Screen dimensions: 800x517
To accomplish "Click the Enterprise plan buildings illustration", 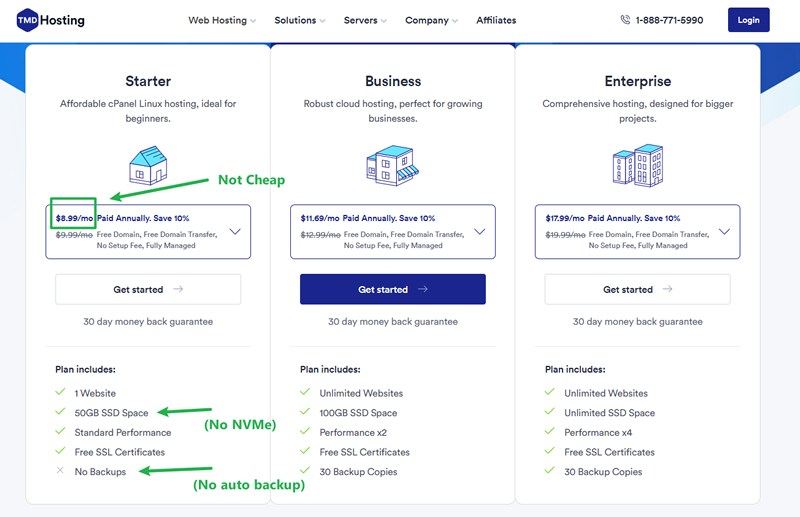I will [x=638, y=165].
